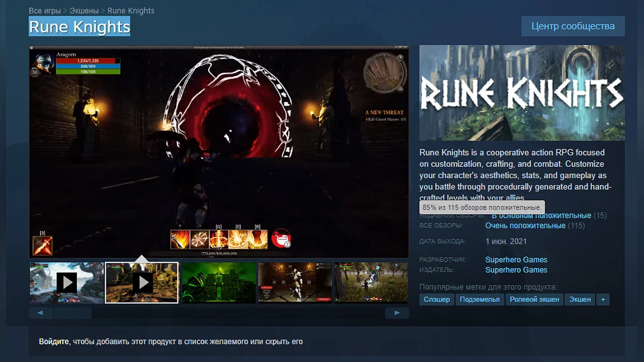Click the highlighted Rune Knights page title
The width and height of the screenshot is (644, 362).
click(79, 27)
